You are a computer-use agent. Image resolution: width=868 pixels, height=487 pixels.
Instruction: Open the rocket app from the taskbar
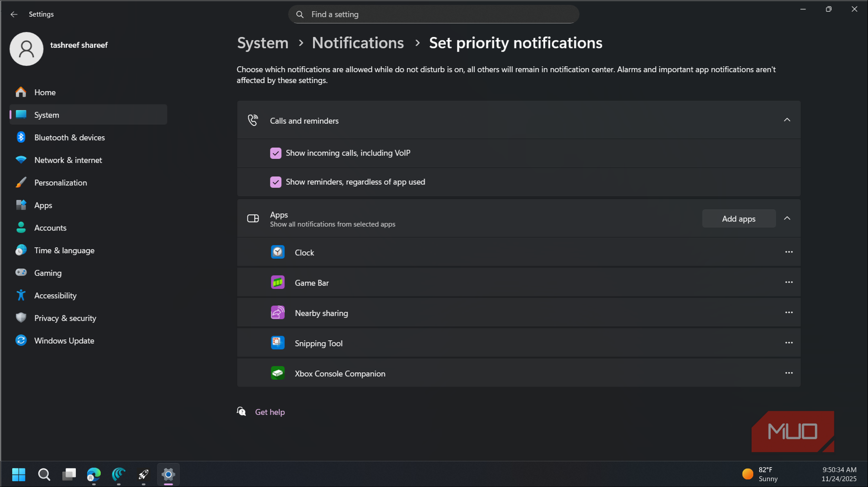pyautogui.click(x=143, y=474)
